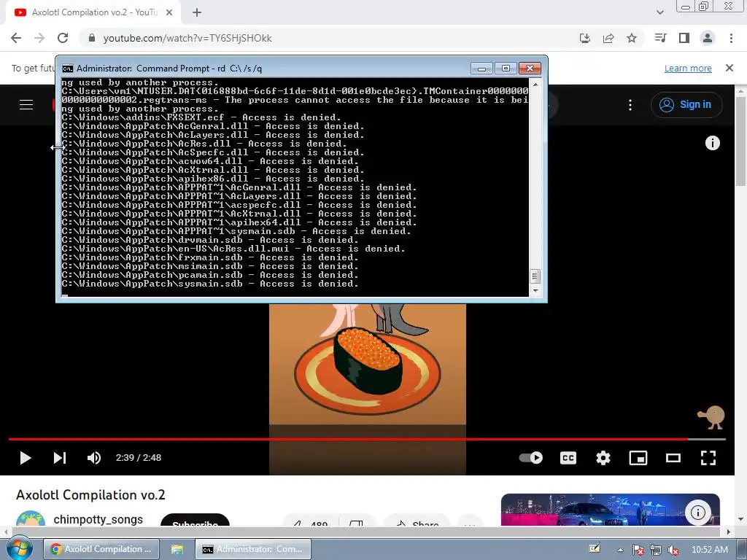Image resolution: width=747 pixels, height=560 pixels.
Task: Open video settings gear
Action: click(603, 458)
